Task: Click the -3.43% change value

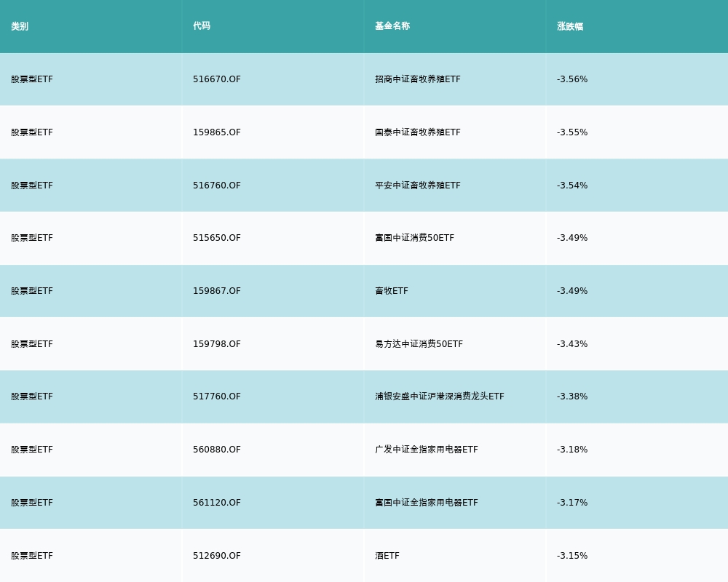Action: (572, 344)
